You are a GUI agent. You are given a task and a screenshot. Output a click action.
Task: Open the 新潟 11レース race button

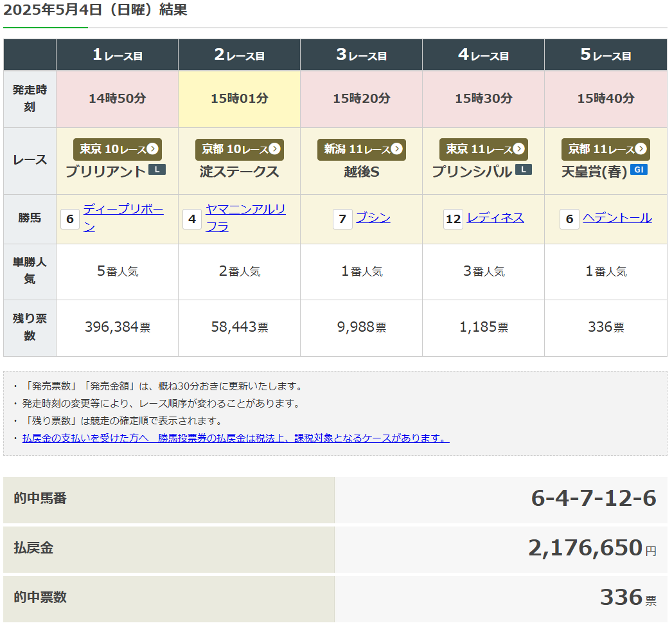(361, 149)
